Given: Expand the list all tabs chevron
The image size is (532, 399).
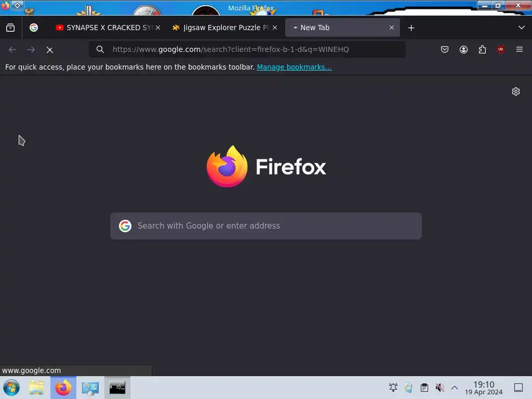Looking at the screenshot, I should coord(522,28).
